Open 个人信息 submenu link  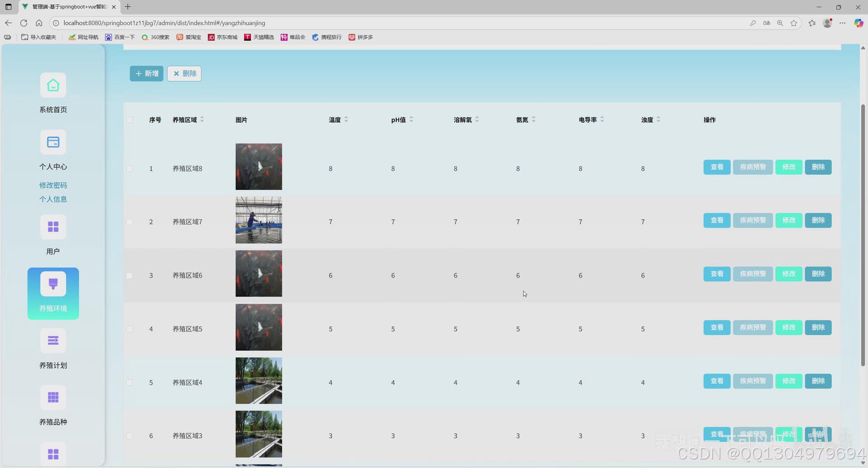53,199
